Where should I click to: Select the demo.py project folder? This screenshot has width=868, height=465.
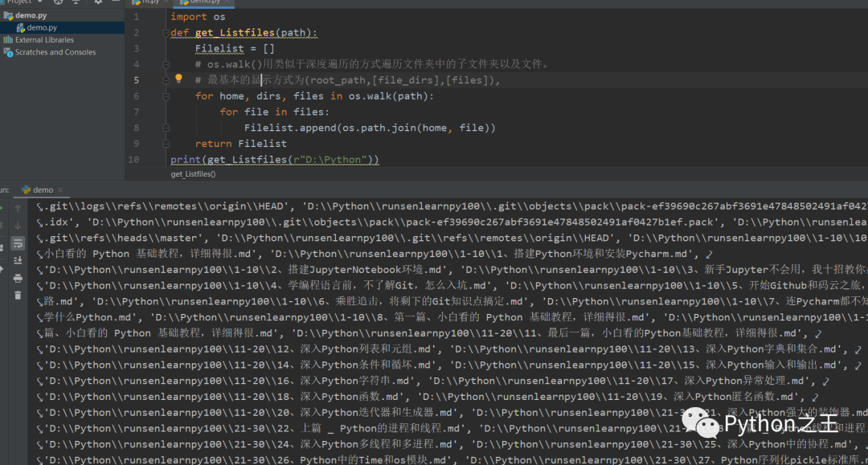tap(31, 15)
